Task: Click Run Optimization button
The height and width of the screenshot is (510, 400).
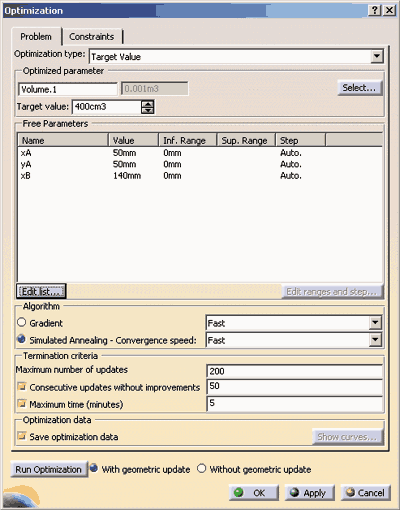Action: point(49,469)
